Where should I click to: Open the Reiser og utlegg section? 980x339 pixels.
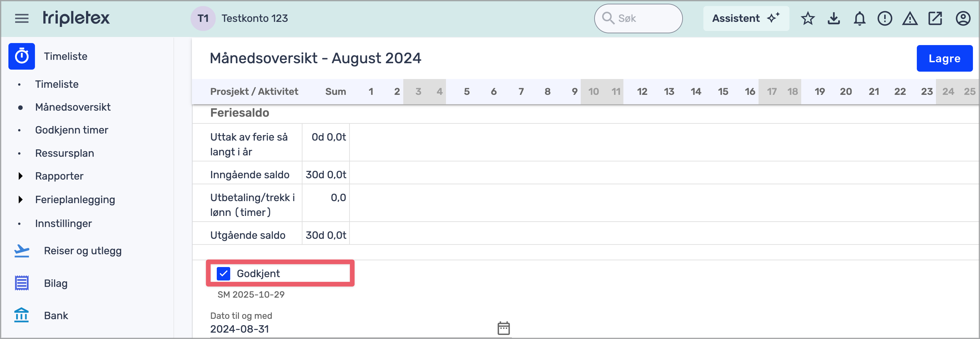coord(83,251)
